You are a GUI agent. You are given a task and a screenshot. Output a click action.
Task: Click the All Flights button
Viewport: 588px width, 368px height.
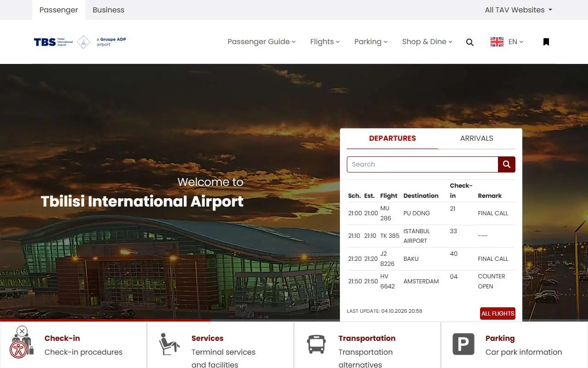tap(498, 314)
